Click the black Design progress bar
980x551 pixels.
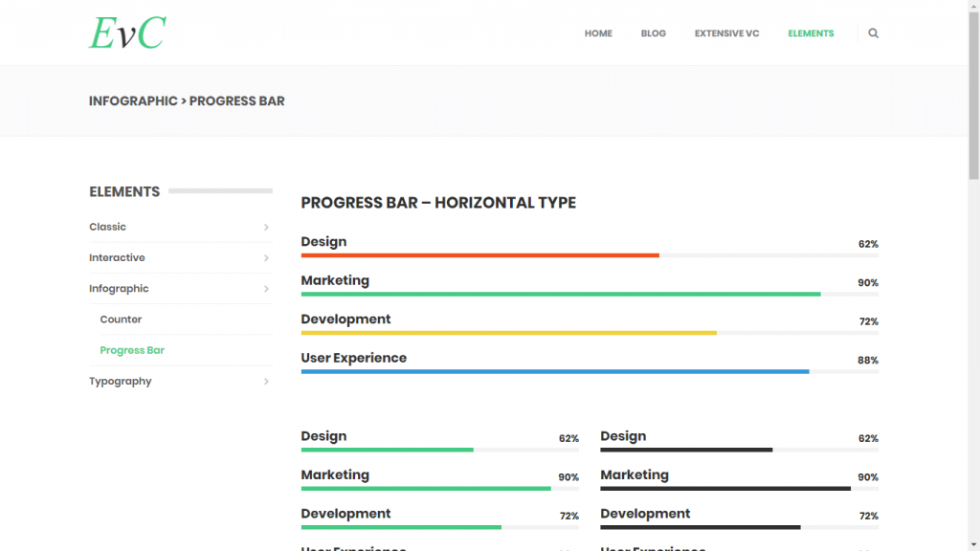[686, 450]
